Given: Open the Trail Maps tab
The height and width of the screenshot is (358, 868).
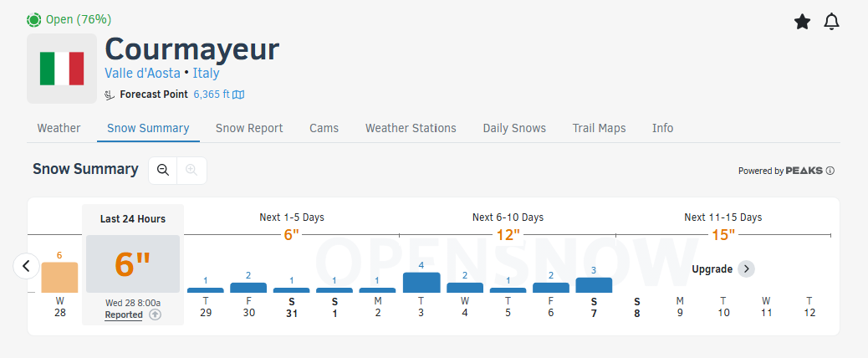Looking at the screenshot, I should (599, 128).
